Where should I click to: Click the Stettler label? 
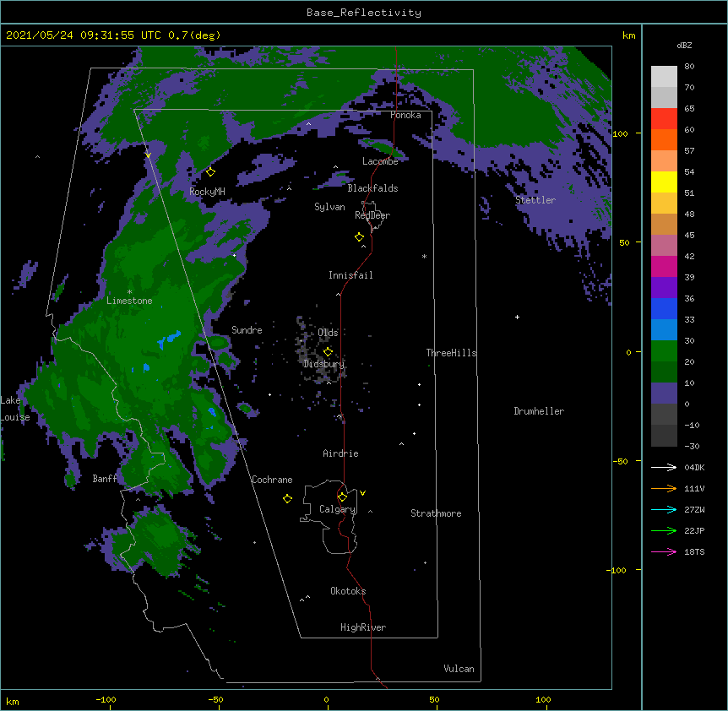click(535, 200)
